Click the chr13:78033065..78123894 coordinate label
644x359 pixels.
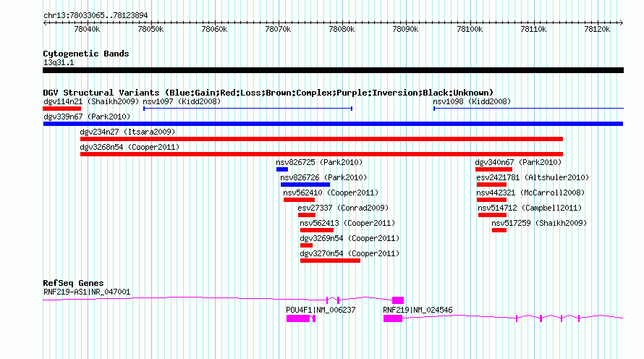click(96, 16)
